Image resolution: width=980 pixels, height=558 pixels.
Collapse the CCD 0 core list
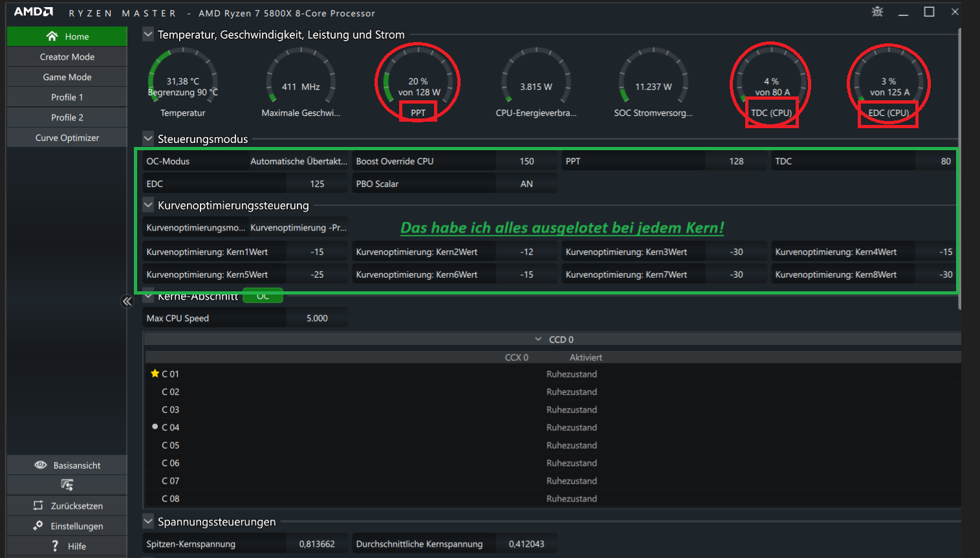(x=538, y=339)
